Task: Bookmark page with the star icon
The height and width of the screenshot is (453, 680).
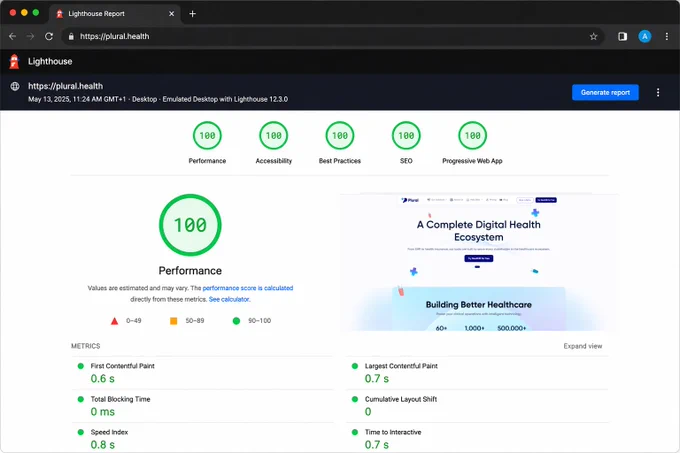Action: (593, 36)
